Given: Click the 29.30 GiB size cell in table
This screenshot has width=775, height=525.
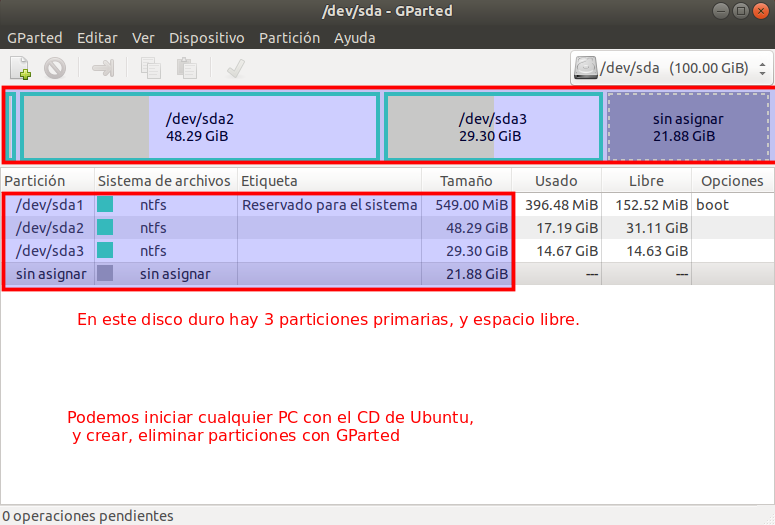Looking at the screenshot, I should coord(466,251).
